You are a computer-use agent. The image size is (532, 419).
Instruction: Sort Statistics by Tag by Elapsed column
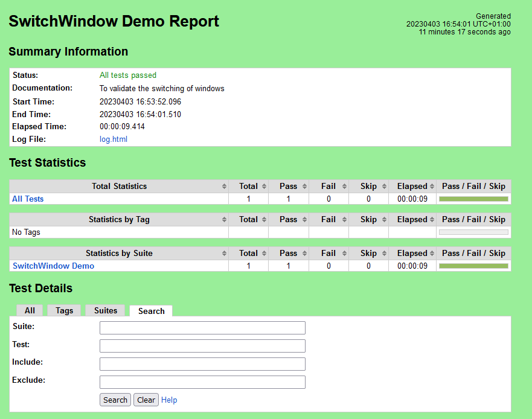click(412, 220)
